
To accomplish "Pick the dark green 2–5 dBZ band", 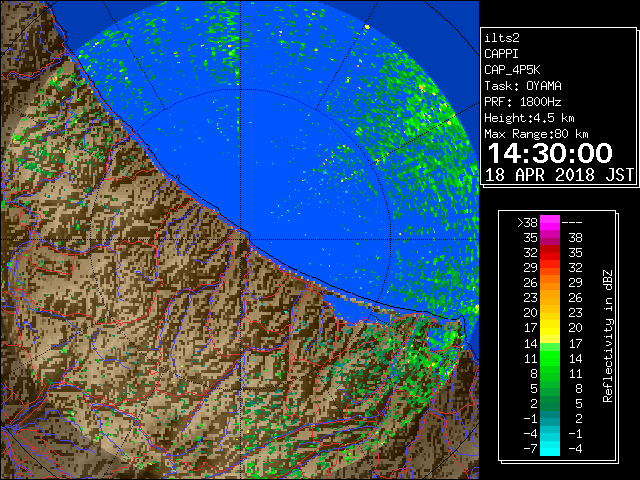I will [x=550, y=403].
